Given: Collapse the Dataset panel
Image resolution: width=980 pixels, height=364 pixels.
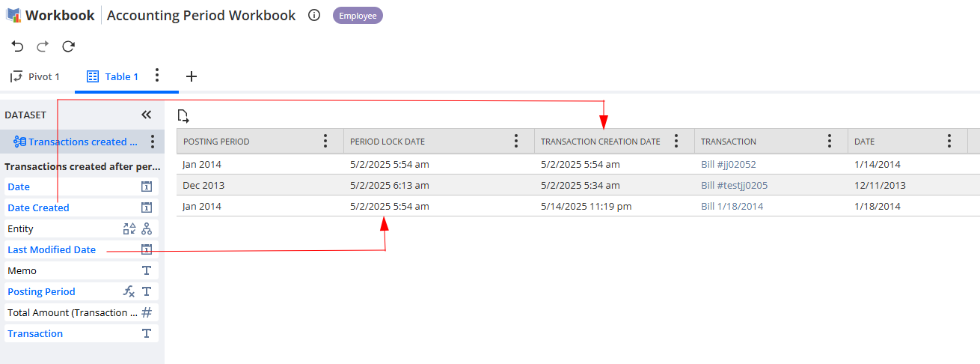Looking at the screenshot, I should pos(146,115).
